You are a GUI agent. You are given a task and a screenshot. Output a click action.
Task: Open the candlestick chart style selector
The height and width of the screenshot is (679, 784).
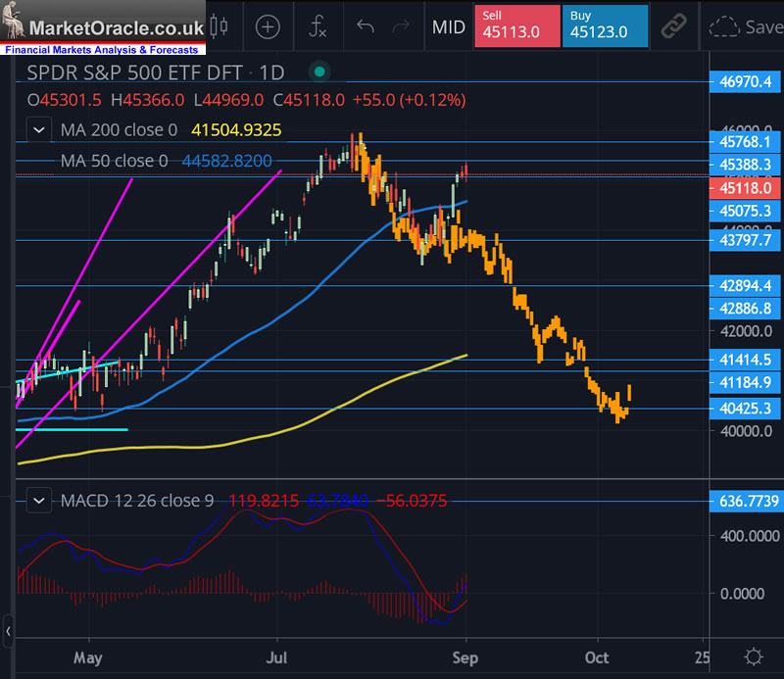point(220,26)
